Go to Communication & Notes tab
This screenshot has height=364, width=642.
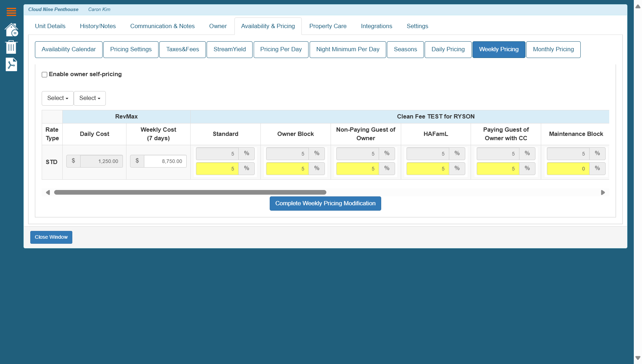coord(162,26)
